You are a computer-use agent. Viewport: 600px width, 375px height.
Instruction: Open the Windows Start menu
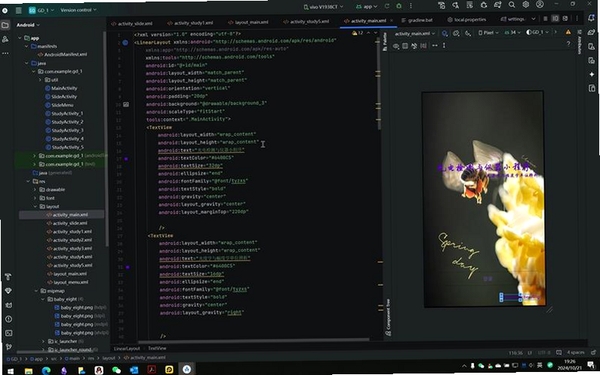pos(10,371)
